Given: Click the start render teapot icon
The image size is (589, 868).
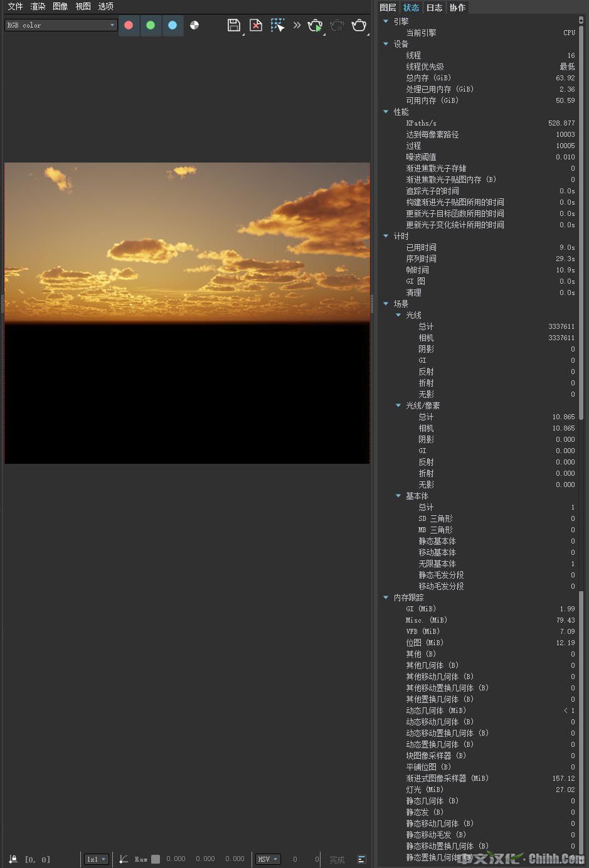Looking at the screenshot, I should (315, 26).
